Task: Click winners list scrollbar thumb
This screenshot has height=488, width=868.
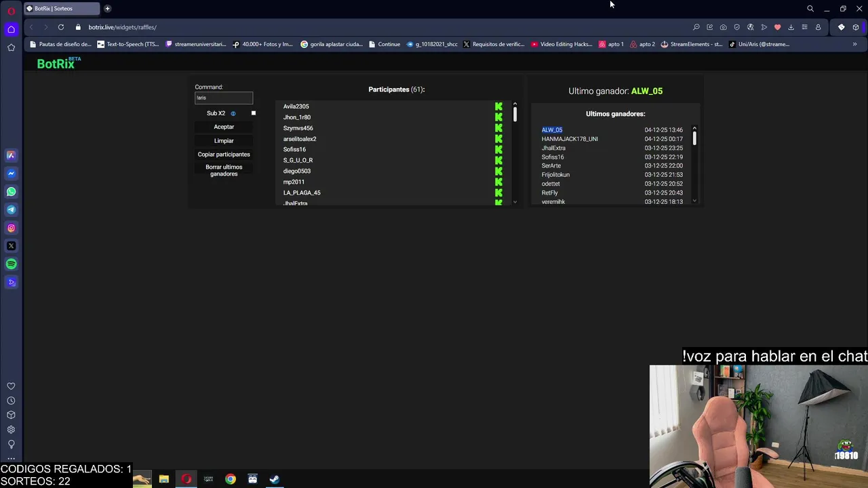Action: pyautogui.click(x=694, y=138)
